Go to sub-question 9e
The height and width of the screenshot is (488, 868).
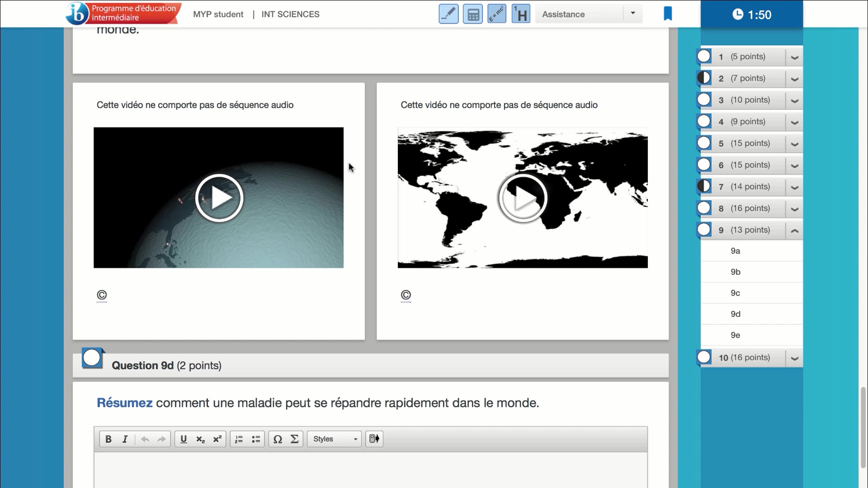pos(735,335)
